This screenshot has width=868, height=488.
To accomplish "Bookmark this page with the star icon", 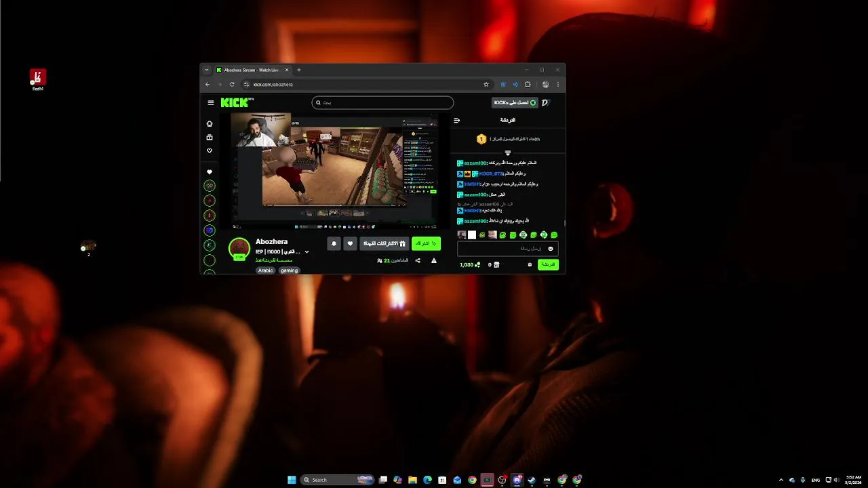I will click(x=486, y=85).
